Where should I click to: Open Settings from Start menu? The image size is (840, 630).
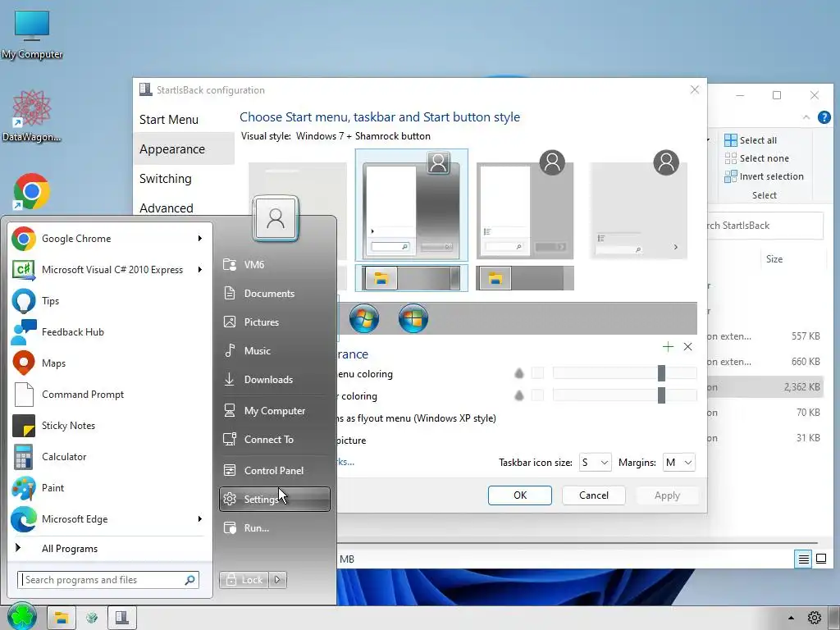[274, 499]
